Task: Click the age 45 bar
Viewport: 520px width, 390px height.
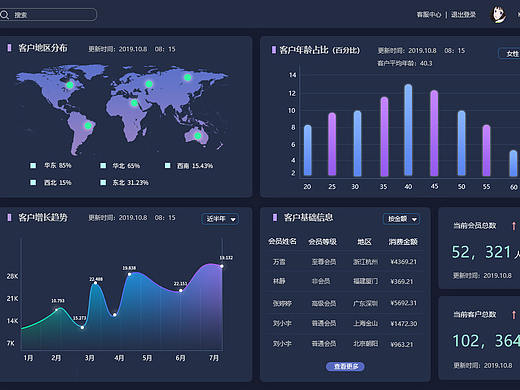Action: [434, 133]
